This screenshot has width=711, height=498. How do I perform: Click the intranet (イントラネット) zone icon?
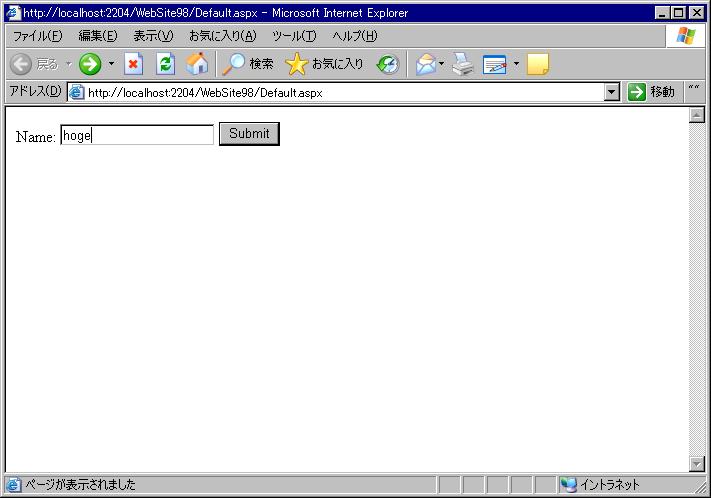pyautogui.click(x=569, y=485)
